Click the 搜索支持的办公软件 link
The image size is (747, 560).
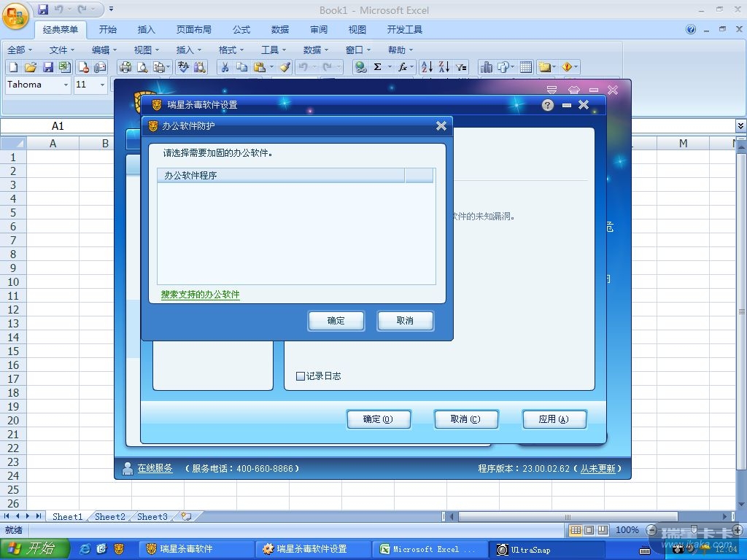[x=200, y=295]
